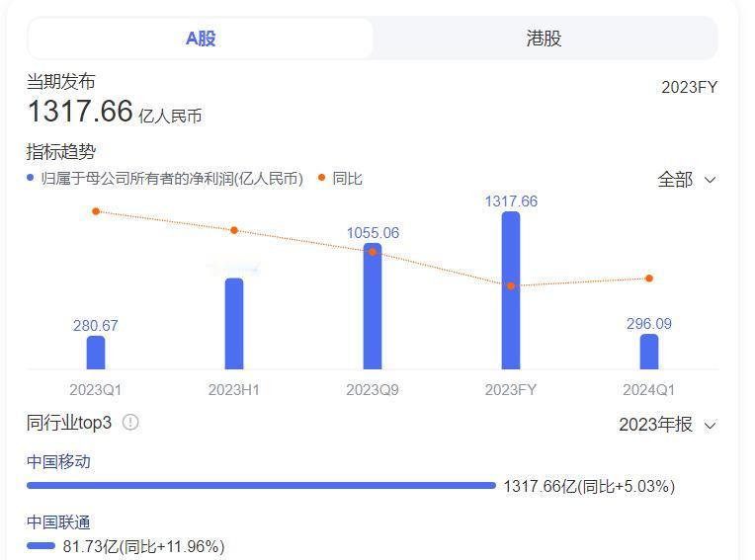Click the 2023Q1 axis label
The width and height of the screenshot is (755, 560).
(x=95, y=390)
